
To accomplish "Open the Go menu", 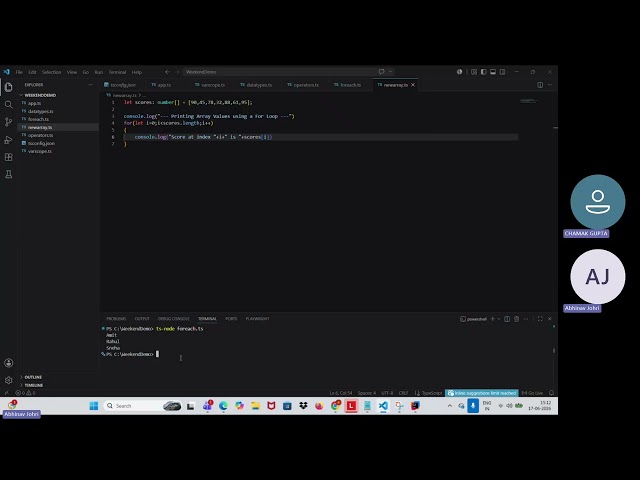I will tap(86, 72).
